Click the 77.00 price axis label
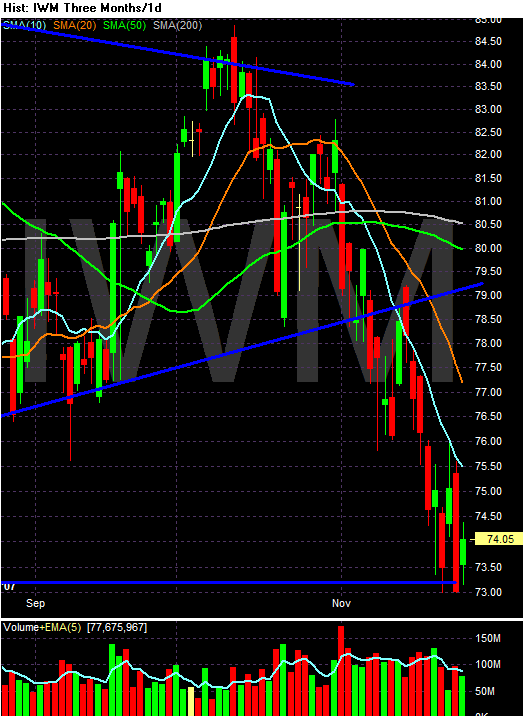Screen dimensions: 524x719 (x=488, y=392)
